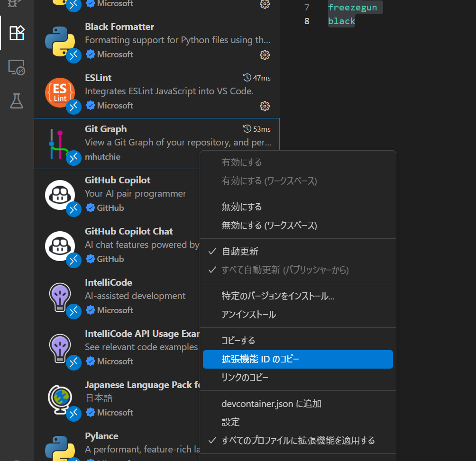The height and width of the screenshot is (461, 476).
Task: Click verified badge beside GitHub Copilot publisher
Action: (91, 208)
